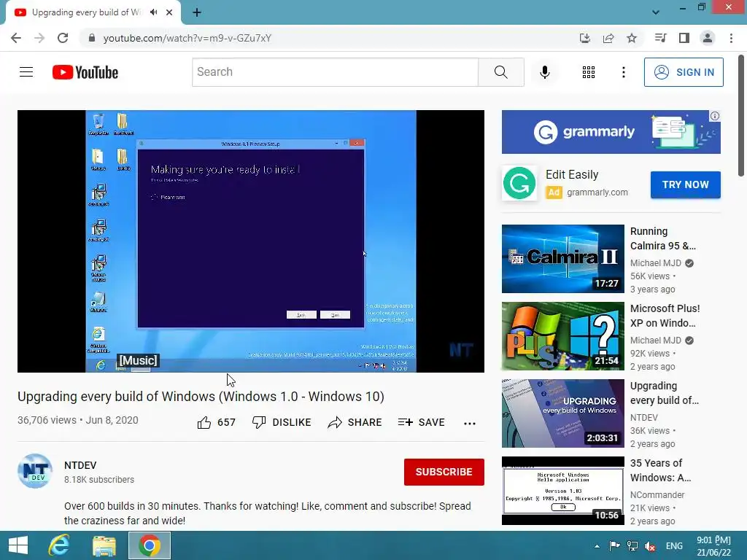Mute the tab via speaker icon
The image size is (747, 560).
153,12
